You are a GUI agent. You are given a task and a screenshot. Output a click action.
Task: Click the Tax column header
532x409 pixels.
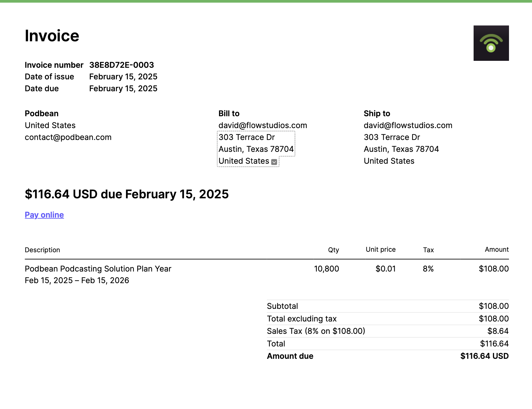point(428,250)
